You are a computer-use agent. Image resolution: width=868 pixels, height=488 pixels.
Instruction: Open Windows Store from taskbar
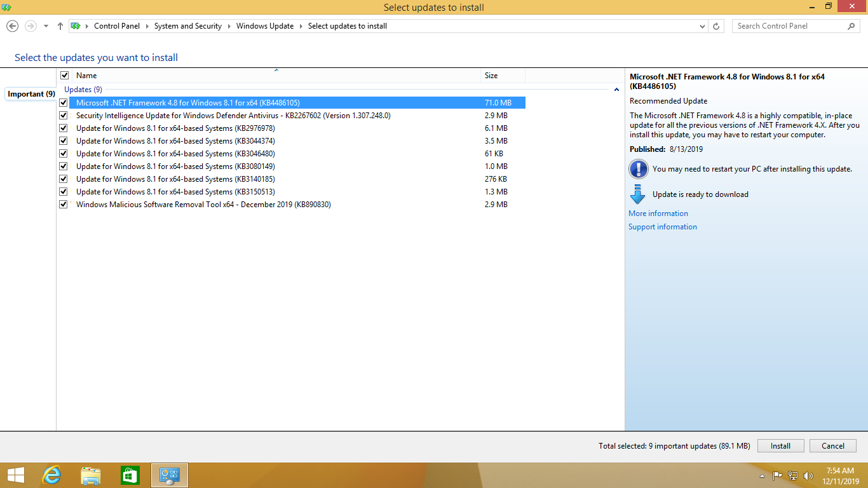coord(130,475)
